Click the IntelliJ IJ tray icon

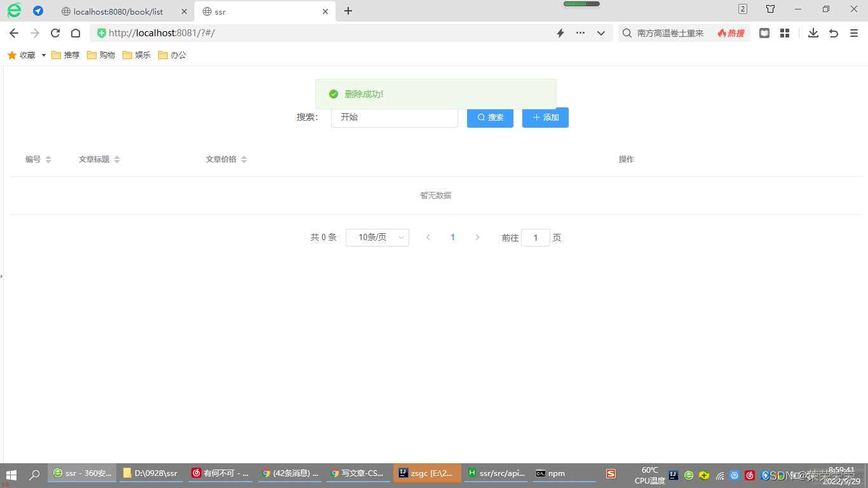click(674, 475)
